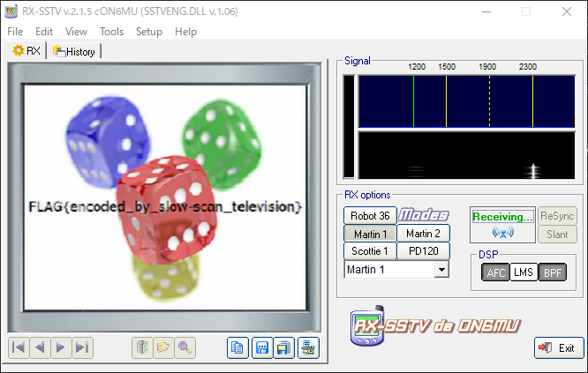The image size is (588, 373).
Task: Click the multiple floppies save-all icon
Action: [284, 348]
